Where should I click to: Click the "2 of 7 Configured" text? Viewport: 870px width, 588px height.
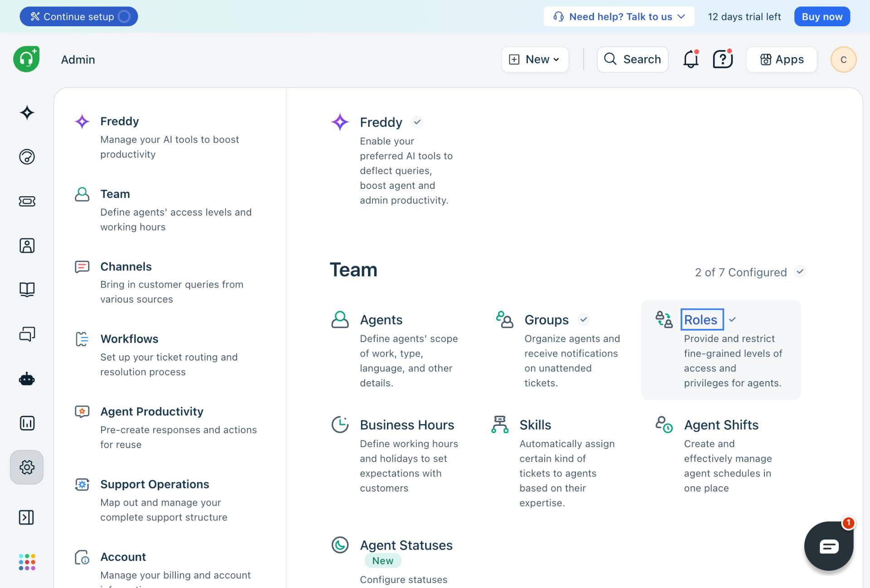click(741, 272)
